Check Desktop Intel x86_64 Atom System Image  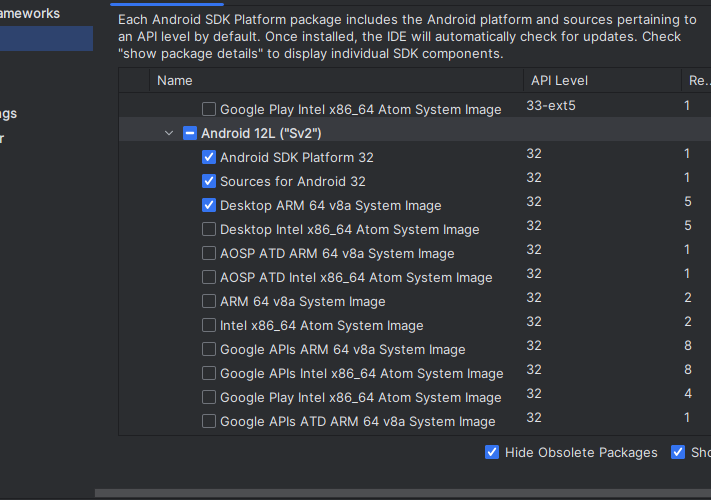[209, 229]
